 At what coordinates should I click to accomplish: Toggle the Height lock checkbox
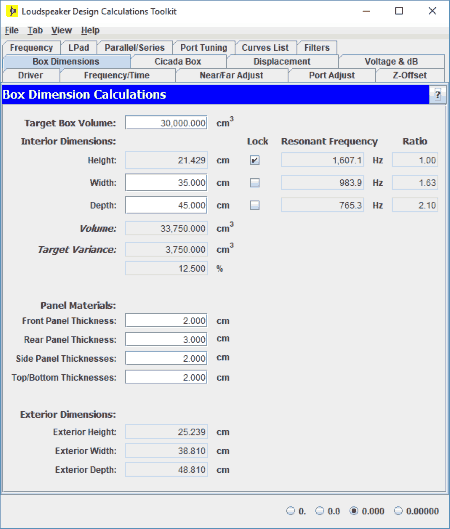255,160
